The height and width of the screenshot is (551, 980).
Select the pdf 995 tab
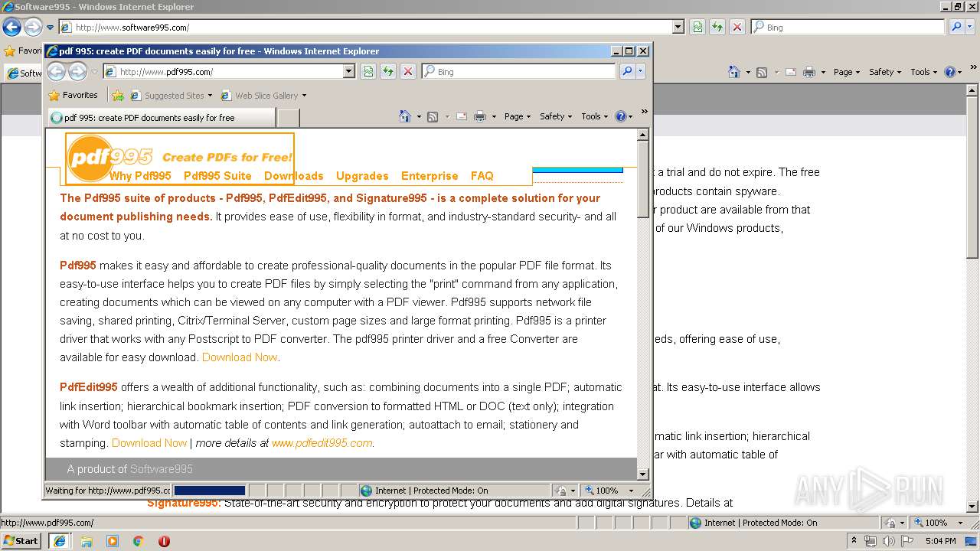tap(161, 118)
